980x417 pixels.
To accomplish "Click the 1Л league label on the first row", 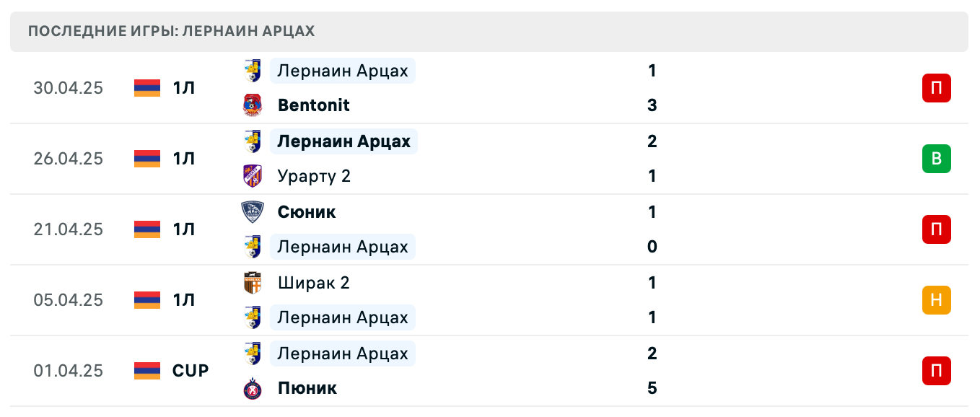I will coord(183,87).
